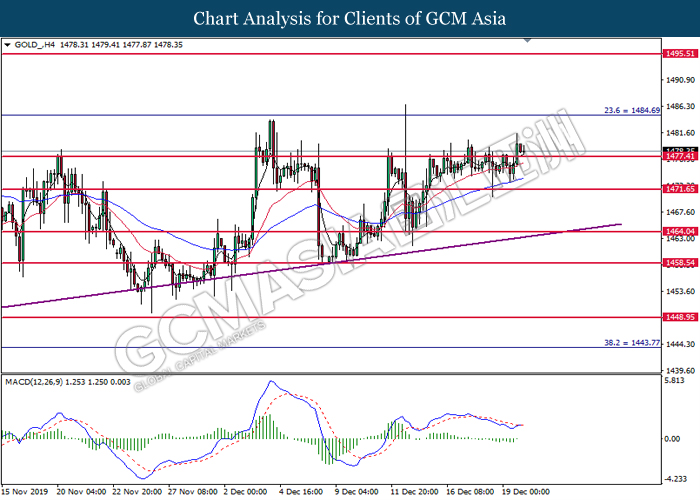Image resolution: width=700 pixels, height=500 pixels.
Task: Click the Chart Analysis for Clients header title
Action: point(350,19)
